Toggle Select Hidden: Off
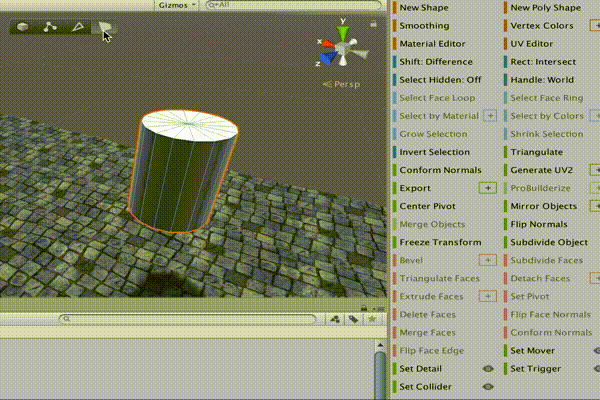 coord(440,80)
